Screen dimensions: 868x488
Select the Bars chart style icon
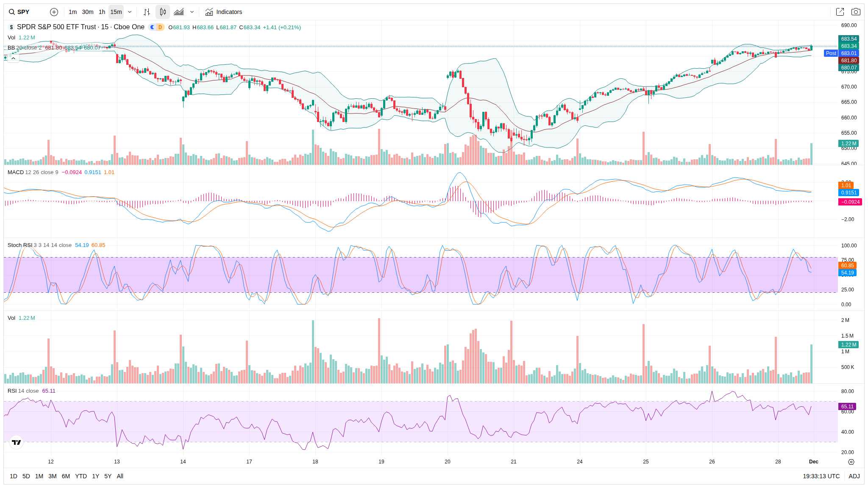(147, 12)
